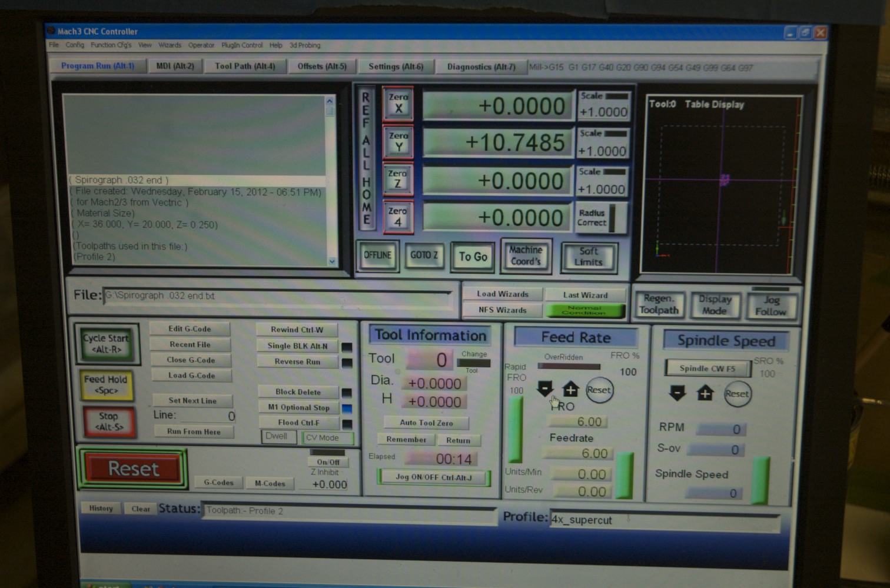
Task: Click the GOTO Z button
Action: [x=424, y=255]
